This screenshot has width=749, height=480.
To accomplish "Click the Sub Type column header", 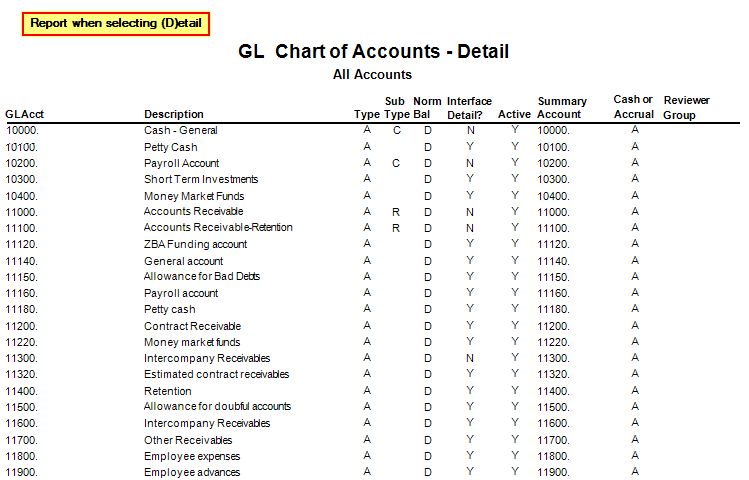I will click(396, 108).
